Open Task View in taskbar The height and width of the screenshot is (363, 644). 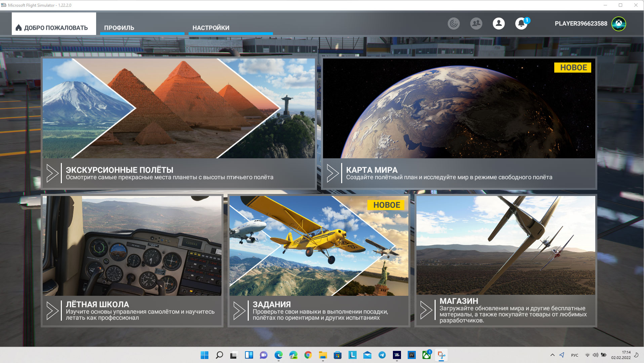click(234, 355)
